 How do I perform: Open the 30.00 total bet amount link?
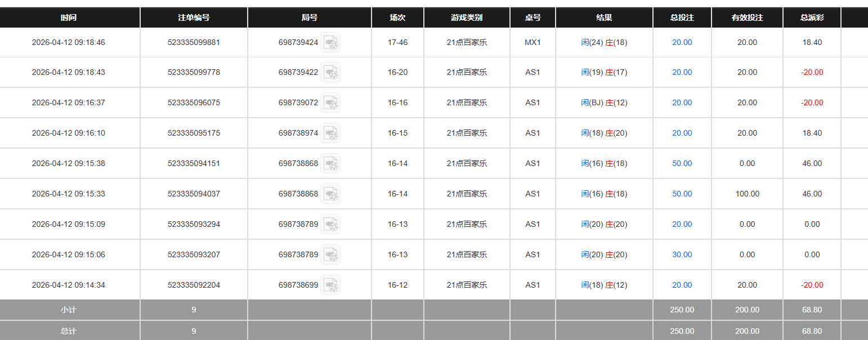[682, 254]
